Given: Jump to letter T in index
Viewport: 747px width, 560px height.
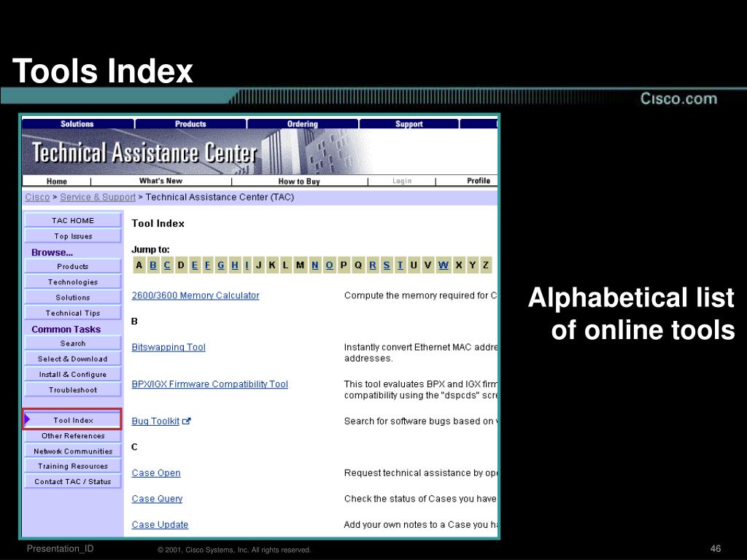Looking at the screenshot, I should pyautogui.click(x=400, y=265).
